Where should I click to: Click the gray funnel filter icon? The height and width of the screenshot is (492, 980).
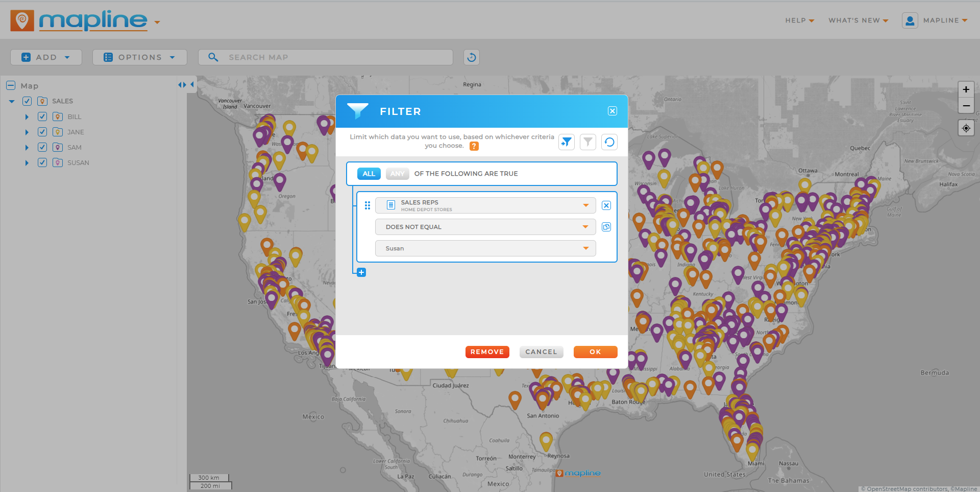[588, 142]
